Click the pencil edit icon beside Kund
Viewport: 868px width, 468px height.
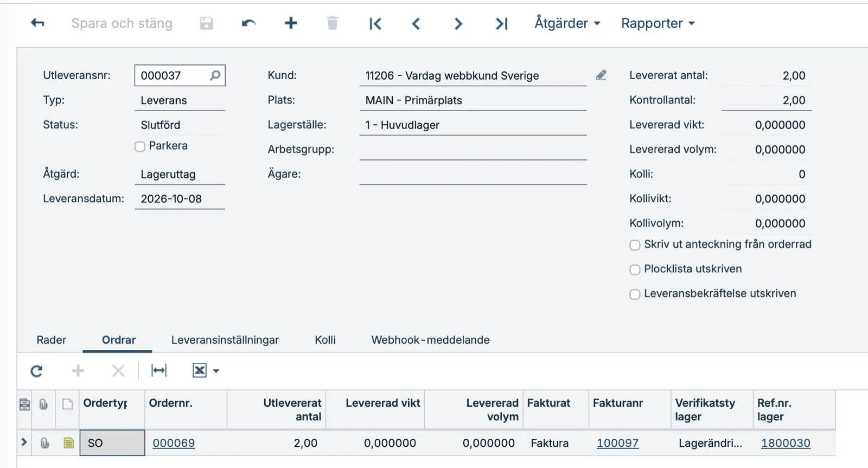pyautogui.click(x=601, y=75)
